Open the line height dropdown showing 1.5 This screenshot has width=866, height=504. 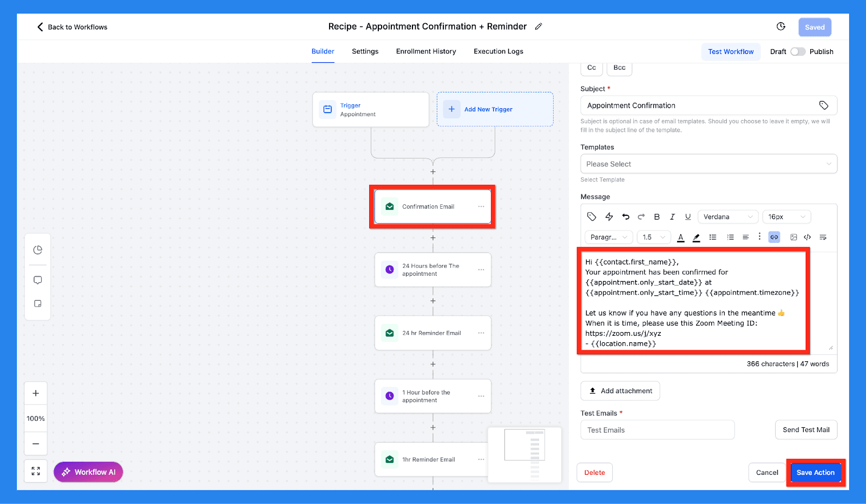pyautogui.click(x=654, y=237)
